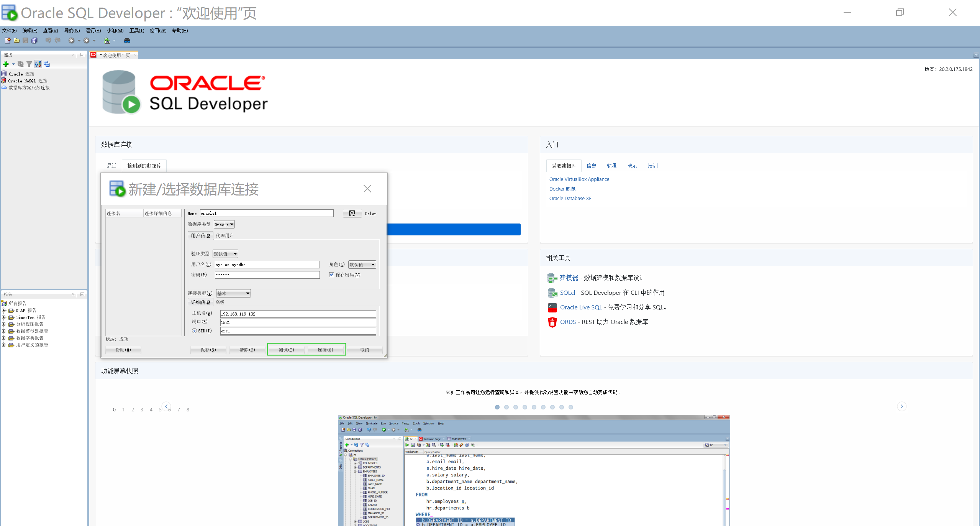Screen dimensions: 980x526
Task: Click the Save All toolbar icon
Action: 34,40
